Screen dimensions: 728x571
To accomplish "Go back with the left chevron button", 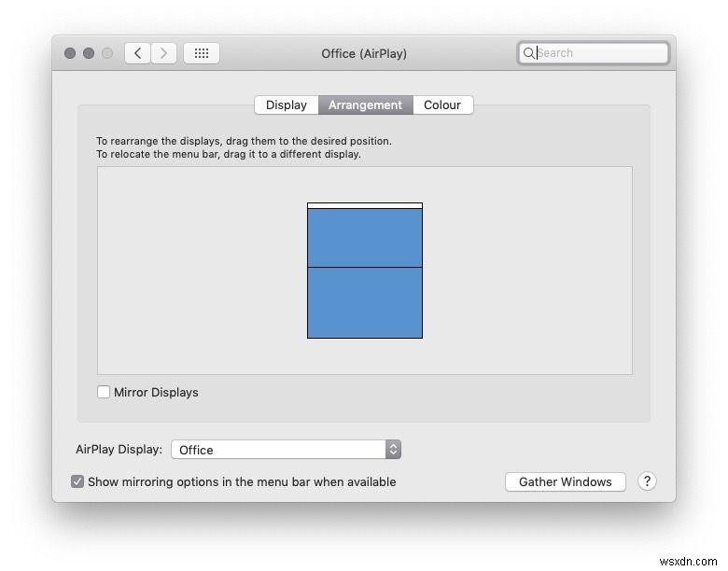I will (137, 53).
